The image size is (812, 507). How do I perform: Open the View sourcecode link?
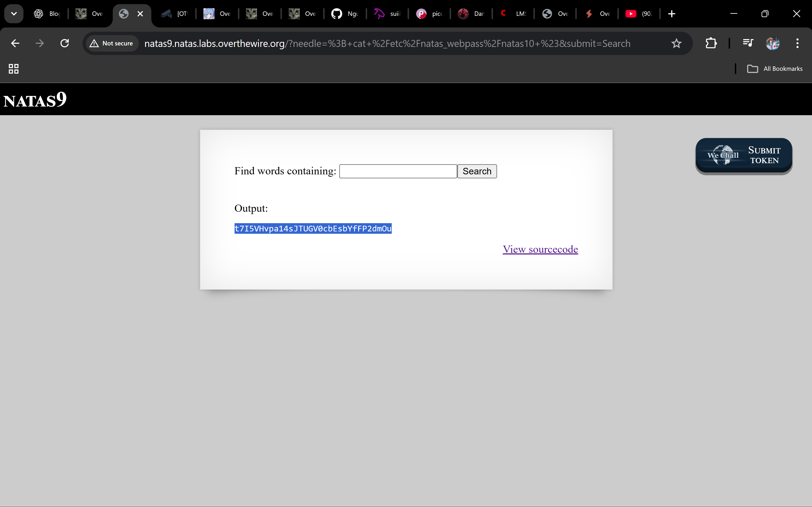540,249
